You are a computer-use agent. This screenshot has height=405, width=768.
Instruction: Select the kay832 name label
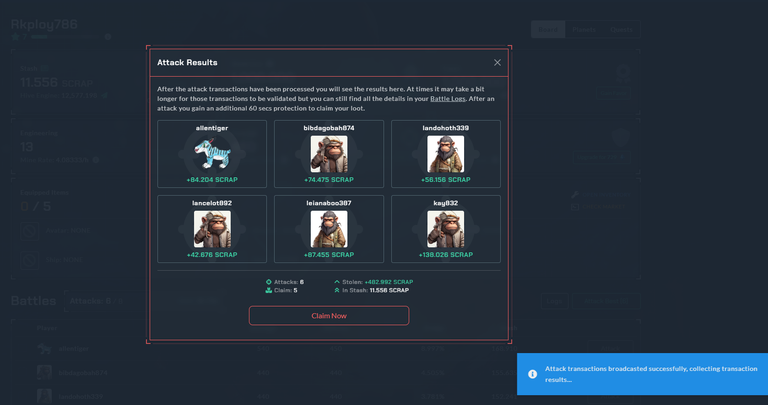click(446, 203)
